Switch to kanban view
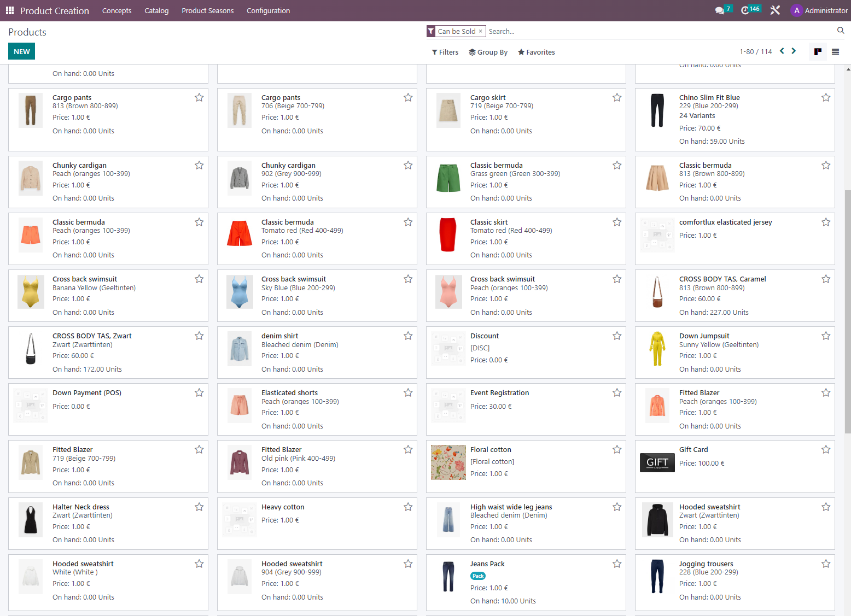Image resolution: width=851 pixels, height=616 pixels. coord(818,52)
